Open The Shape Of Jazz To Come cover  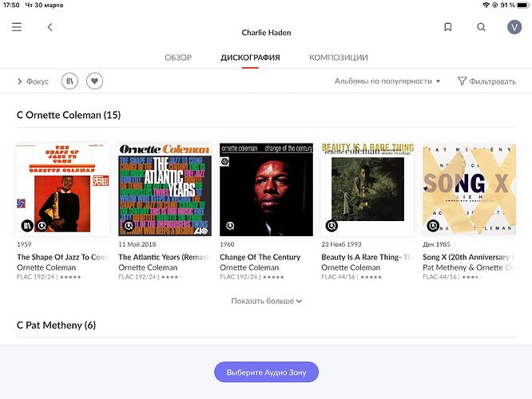[x=63, y=189]
